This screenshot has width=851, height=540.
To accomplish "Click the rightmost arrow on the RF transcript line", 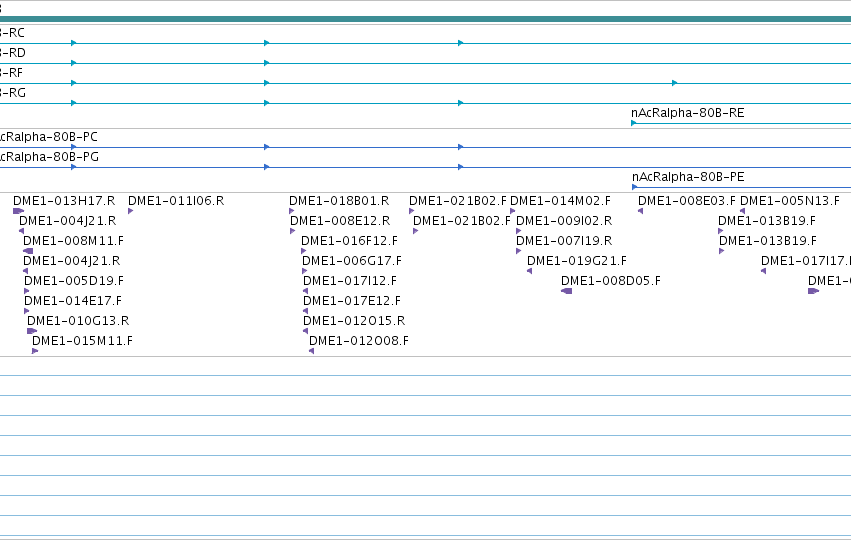I will pyautogui.click(x=675, y=83).
